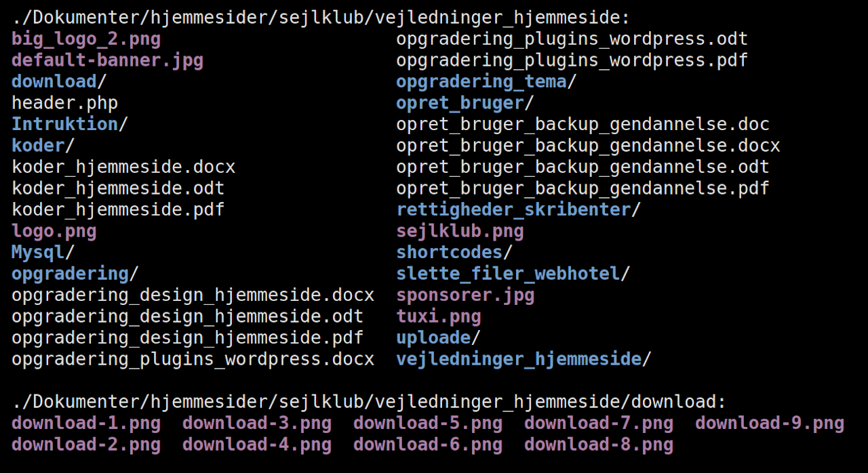
Task: Select the rettigheder_skribenter/ directory
Action: 514,210
